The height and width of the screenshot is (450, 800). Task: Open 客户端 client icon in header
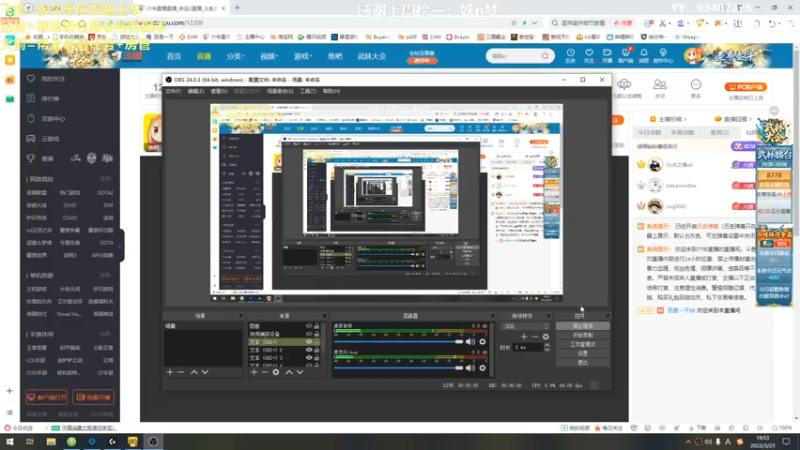click(626, 56)
